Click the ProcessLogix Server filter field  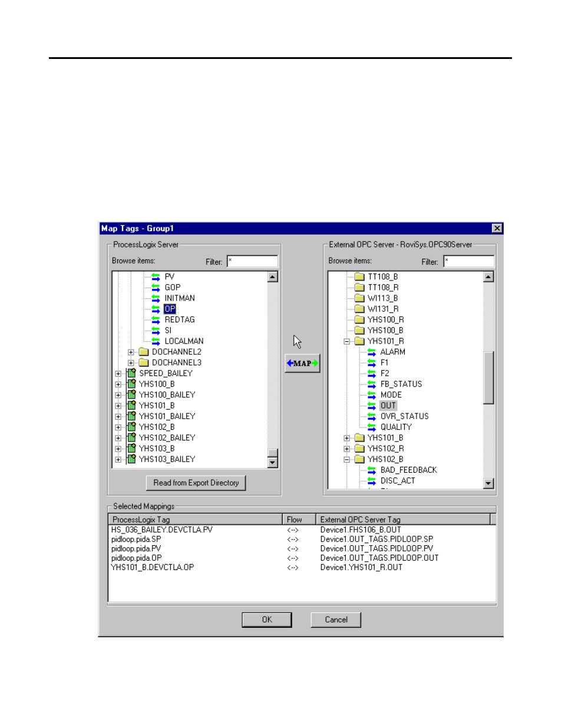252,261
